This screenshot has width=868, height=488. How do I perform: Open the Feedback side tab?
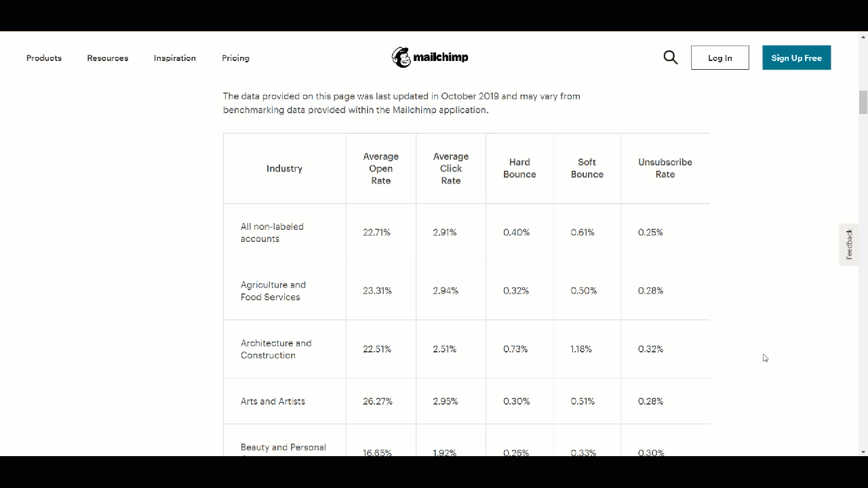click(x=849, y=244)
